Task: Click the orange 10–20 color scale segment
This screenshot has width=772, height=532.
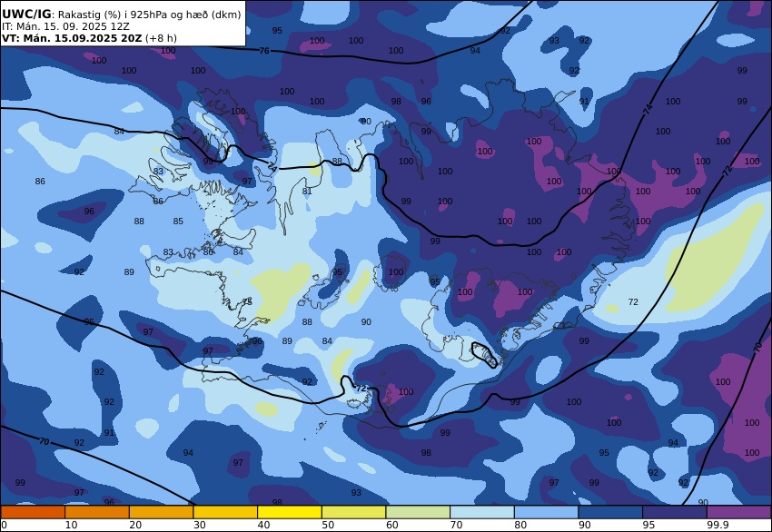Action: [x=97, y=512]
